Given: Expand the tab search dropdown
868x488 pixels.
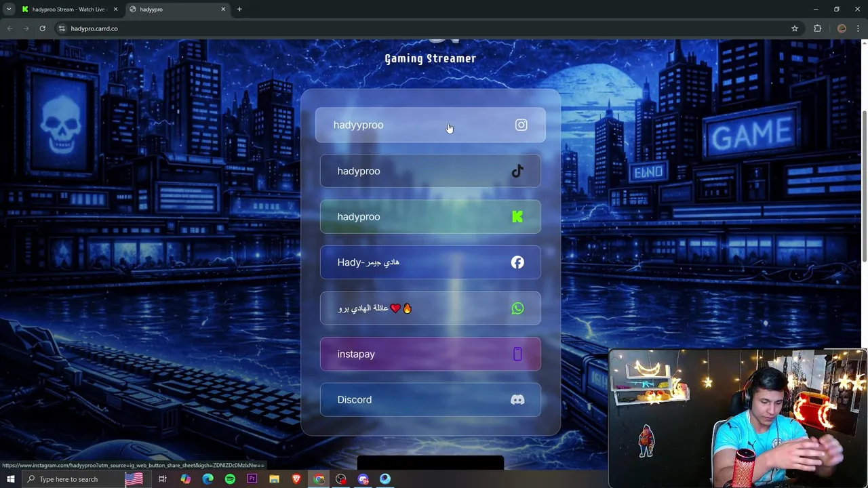Looking at the screenshot, I should (9, 9).
